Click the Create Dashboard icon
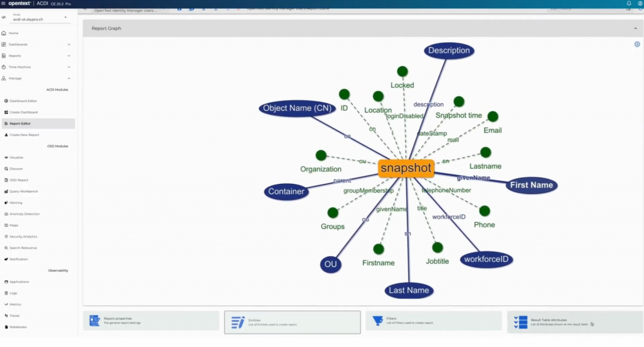 6,112
